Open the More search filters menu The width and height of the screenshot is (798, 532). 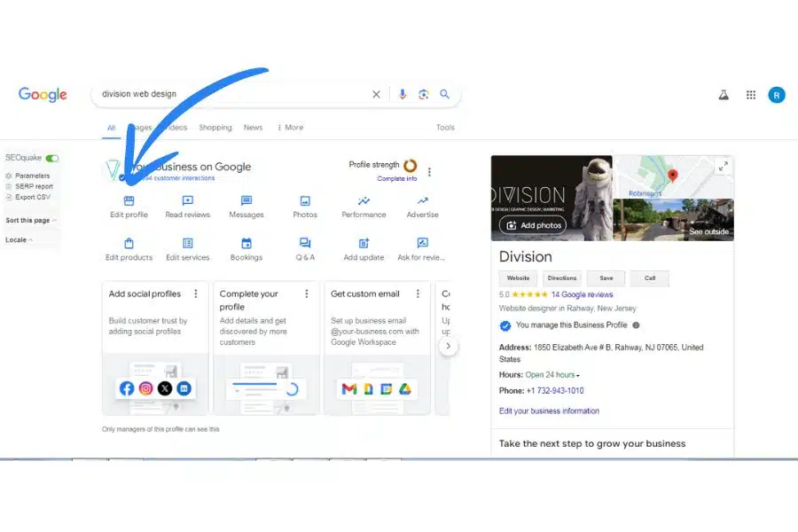(290, 128)
